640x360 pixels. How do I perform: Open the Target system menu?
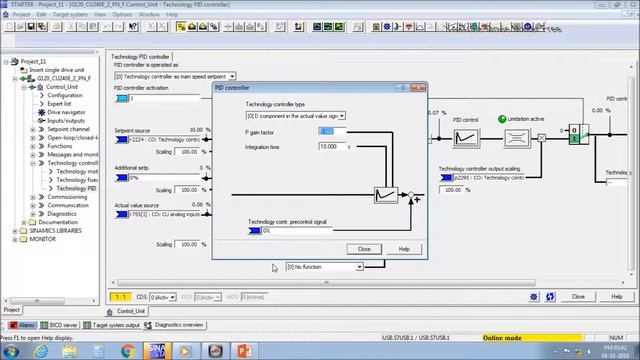[70, 14]
